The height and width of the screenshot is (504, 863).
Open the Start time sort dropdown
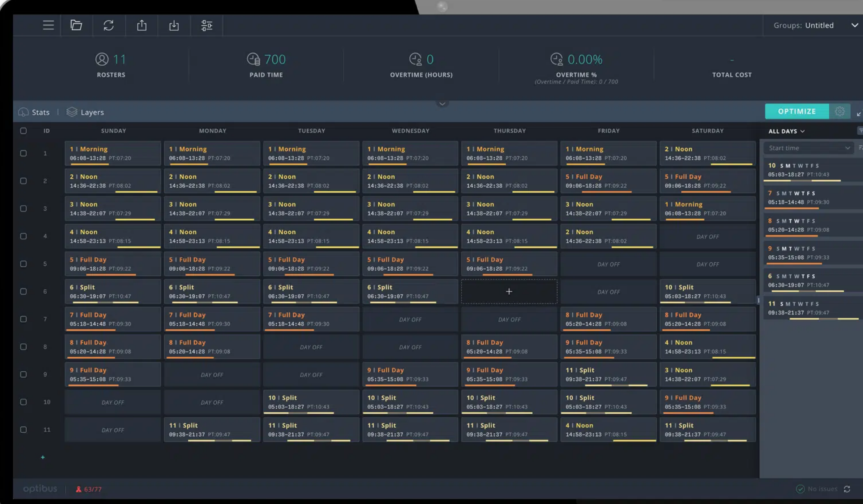coord(808,148)
